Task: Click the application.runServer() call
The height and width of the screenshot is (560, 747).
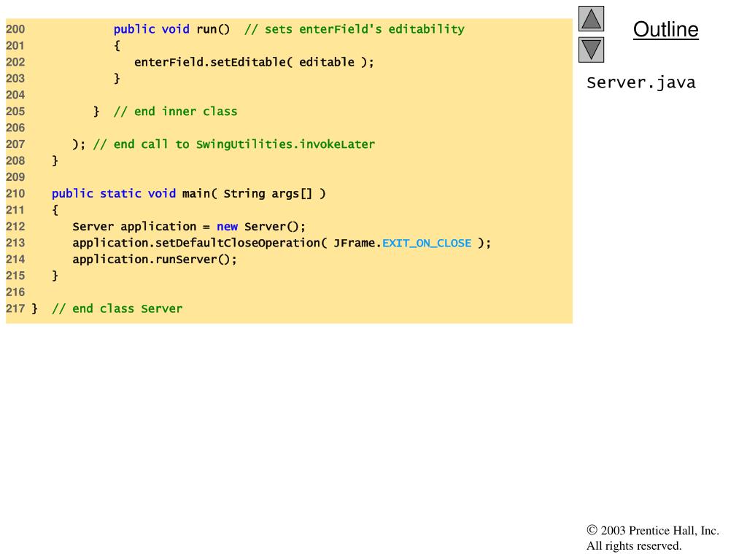Action: click(x=155, y=259)
